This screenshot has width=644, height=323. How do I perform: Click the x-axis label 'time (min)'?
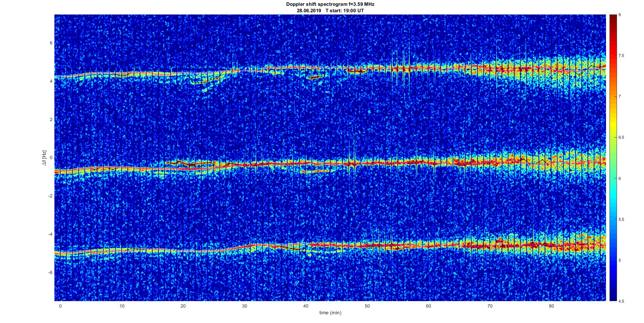330,313
